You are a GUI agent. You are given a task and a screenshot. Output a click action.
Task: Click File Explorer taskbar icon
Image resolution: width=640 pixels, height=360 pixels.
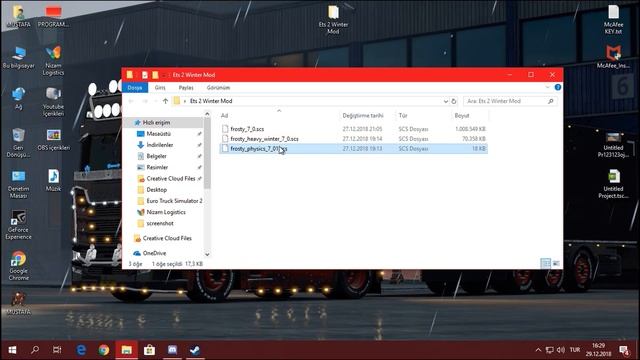pyautogui.click(x=127, y=350)
